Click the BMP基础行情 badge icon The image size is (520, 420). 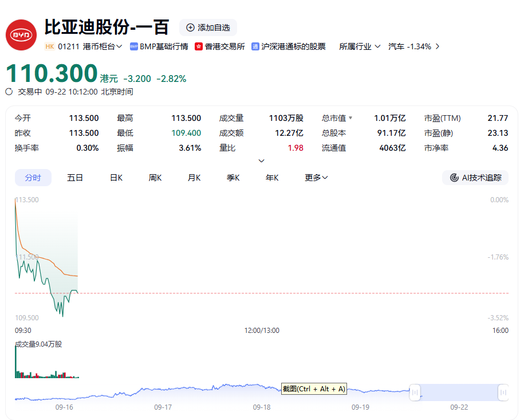(x=134, y=46)
